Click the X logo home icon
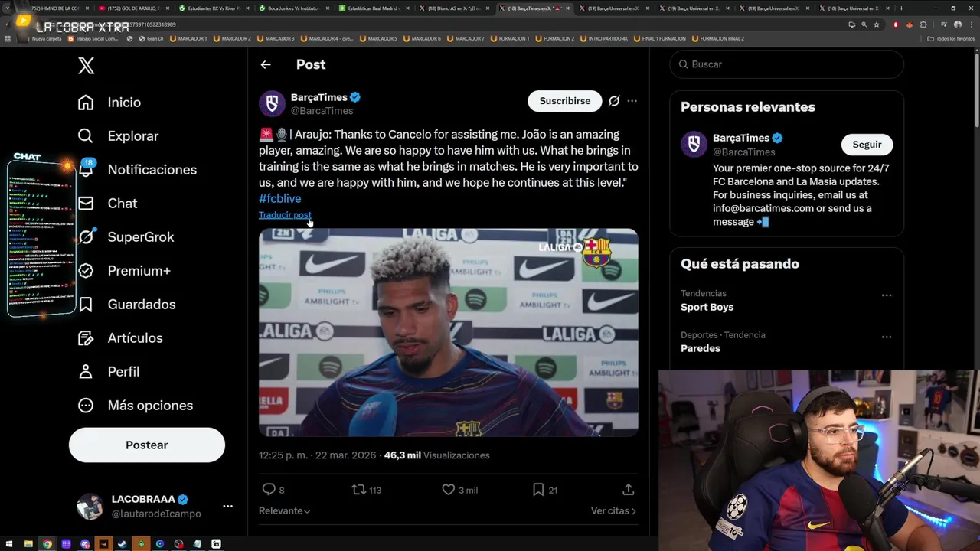980x551 pixels. point(87,66)
